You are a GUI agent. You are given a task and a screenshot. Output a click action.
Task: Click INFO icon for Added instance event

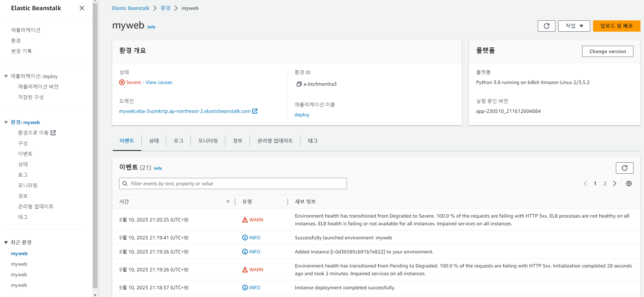pyautogui.click(x=245, y=252)
